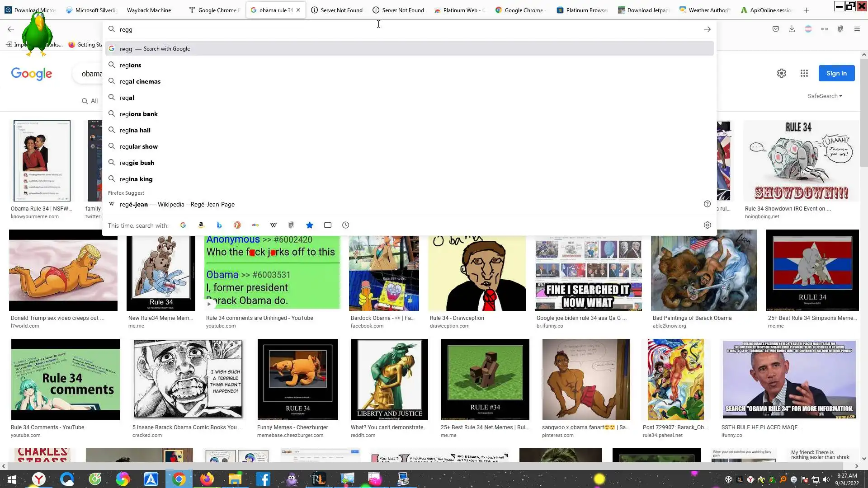Open search settings gear in dropdown
Viewport: 868px width, 488px height.
coord(708,225)
